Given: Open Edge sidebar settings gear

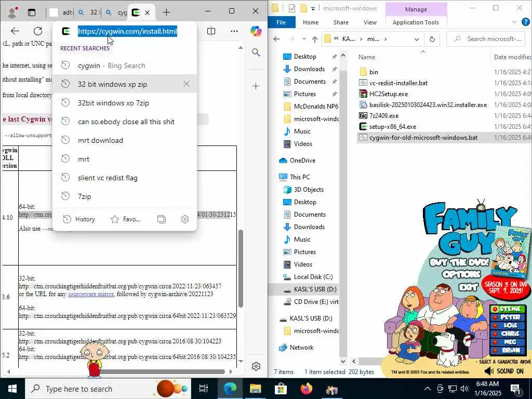Looking at the screenshot, I should (256, 366).
